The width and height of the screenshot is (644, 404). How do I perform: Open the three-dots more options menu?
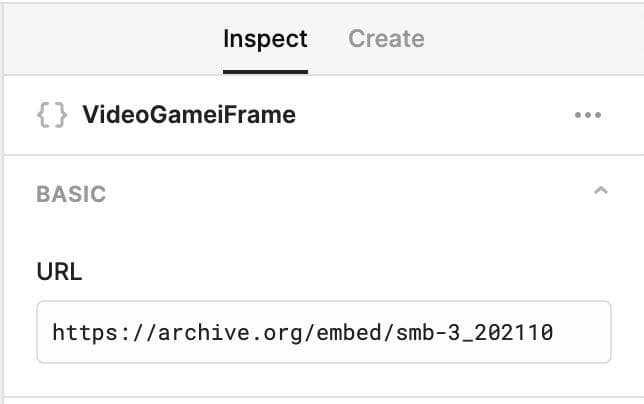[x=588, y=115]
